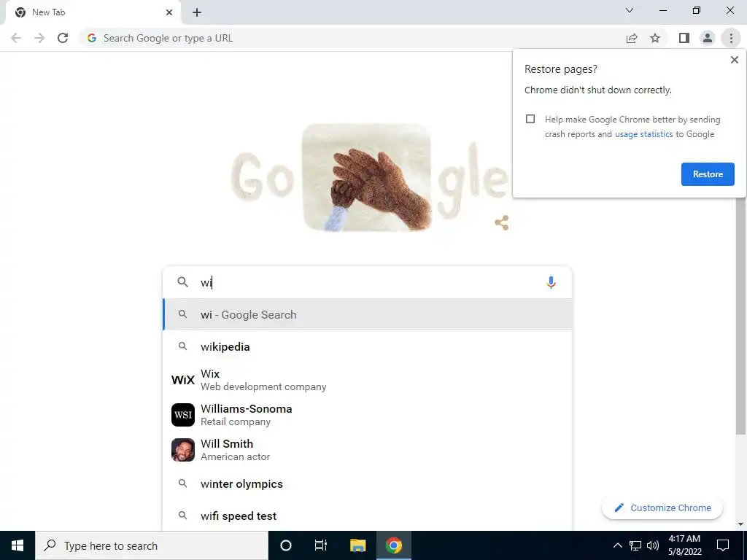Click the Restore button
Viewport: 747px width, 560px height.
(x=708, y=174)
